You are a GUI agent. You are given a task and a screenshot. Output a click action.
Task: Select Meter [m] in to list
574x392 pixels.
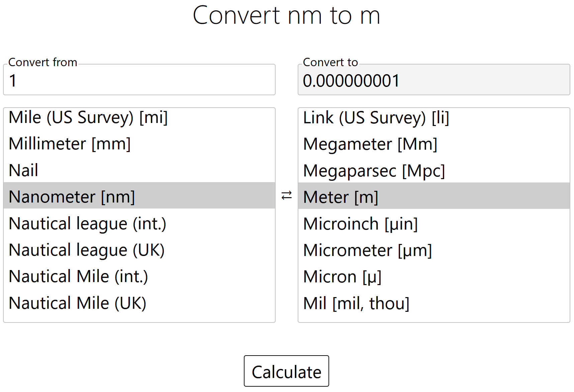tap(434, 196)
